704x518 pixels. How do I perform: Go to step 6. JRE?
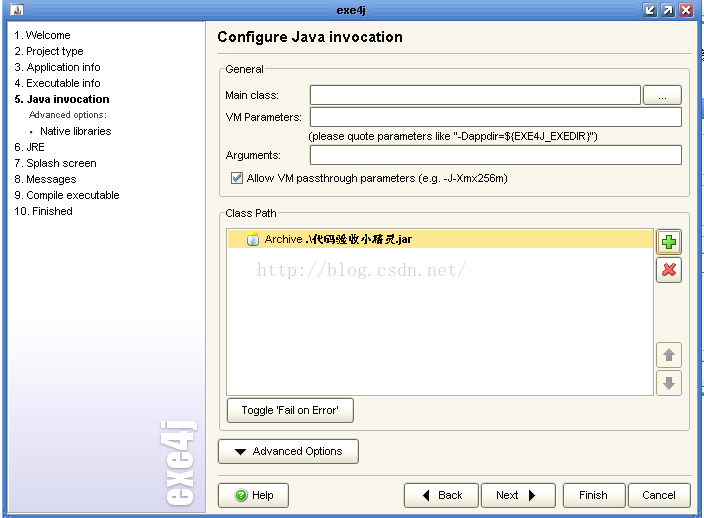click(29, 147)
